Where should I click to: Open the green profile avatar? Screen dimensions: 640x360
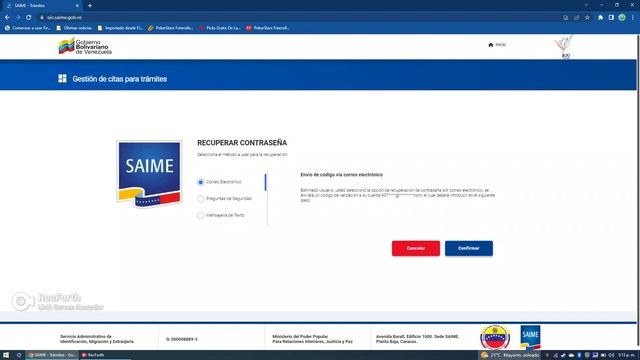coord(622,18)
